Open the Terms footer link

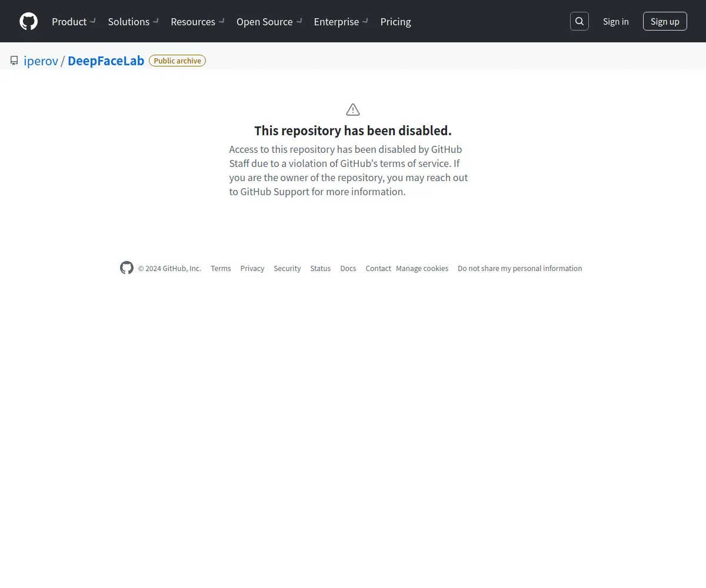[x=221, y=268]
